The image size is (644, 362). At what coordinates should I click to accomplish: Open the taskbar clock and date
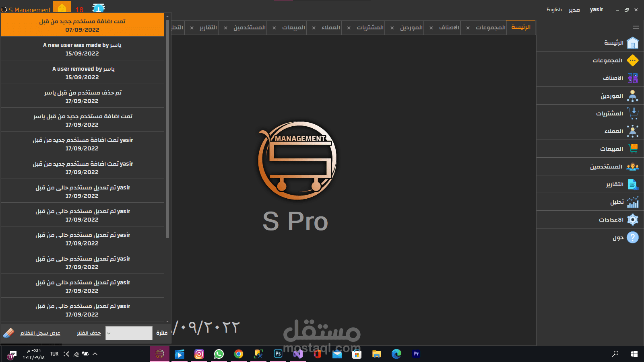pos(34,354)
